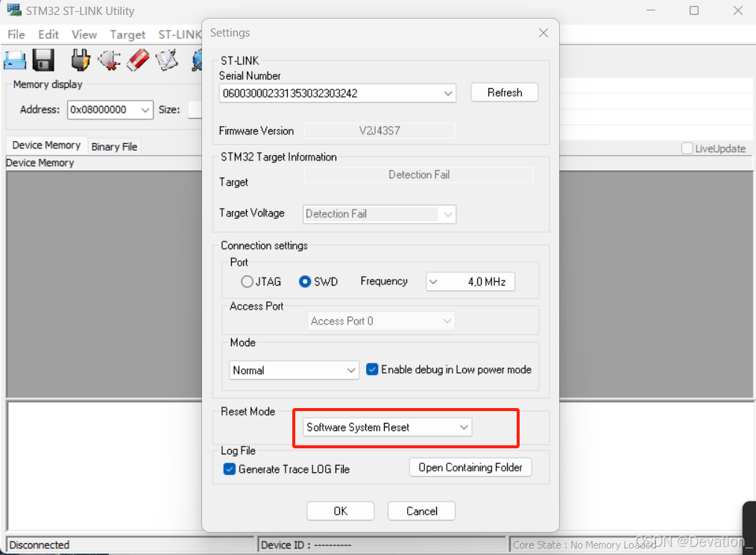Click the Device ID status bar entry
This screenshot has width=756, height=555.
tap(382, 545)
